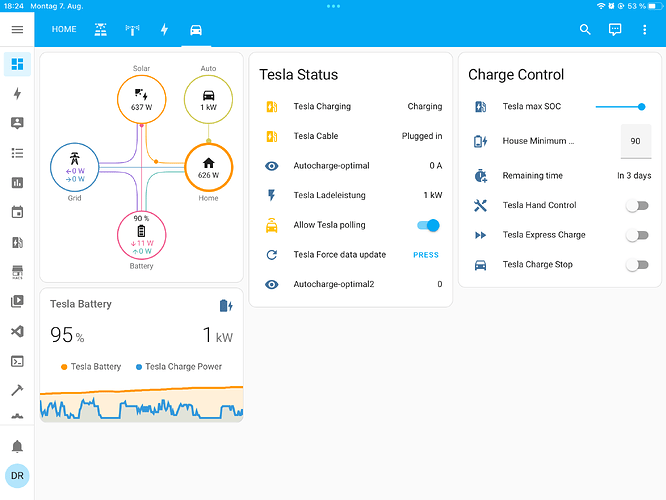Click House Minimum battery icon
Viewport: 666px width, 500px height.
click(480, 141)
